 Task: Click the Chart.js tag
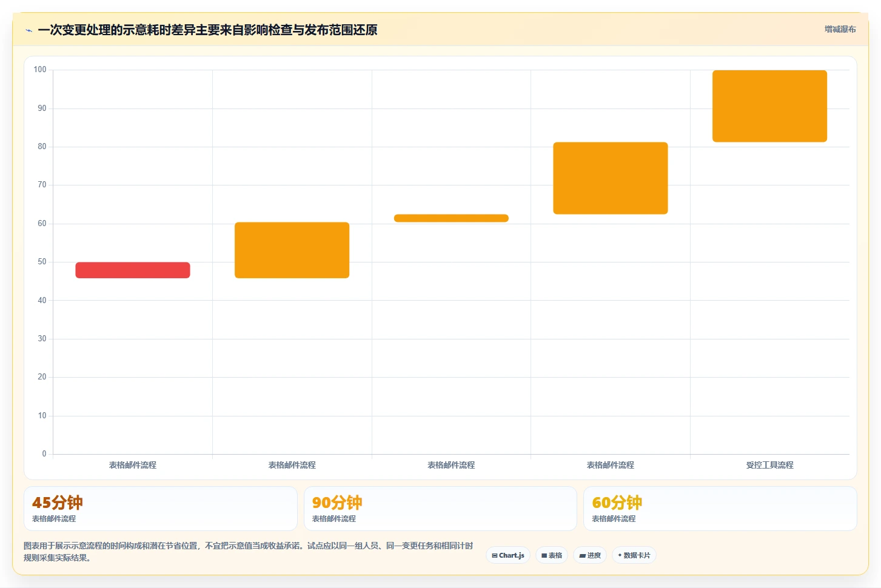[x=508, y=555]
